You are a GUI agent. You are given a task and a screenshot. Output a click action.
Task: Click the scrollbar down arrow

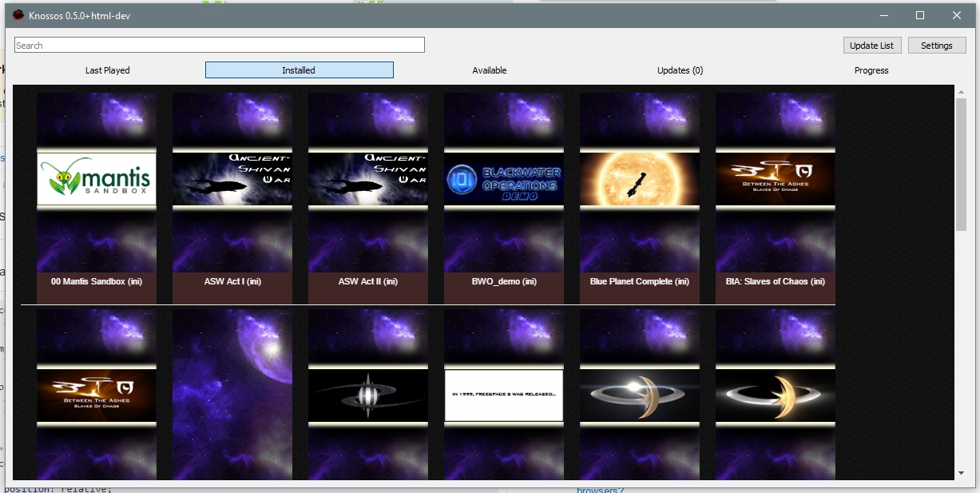(x=961, y=474)
